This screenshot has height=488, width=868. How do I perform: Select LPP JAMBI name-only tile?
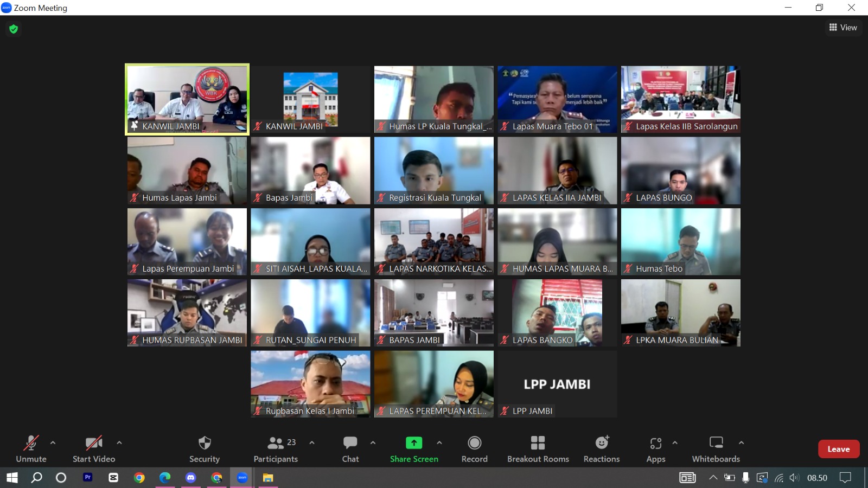[557, 384]
